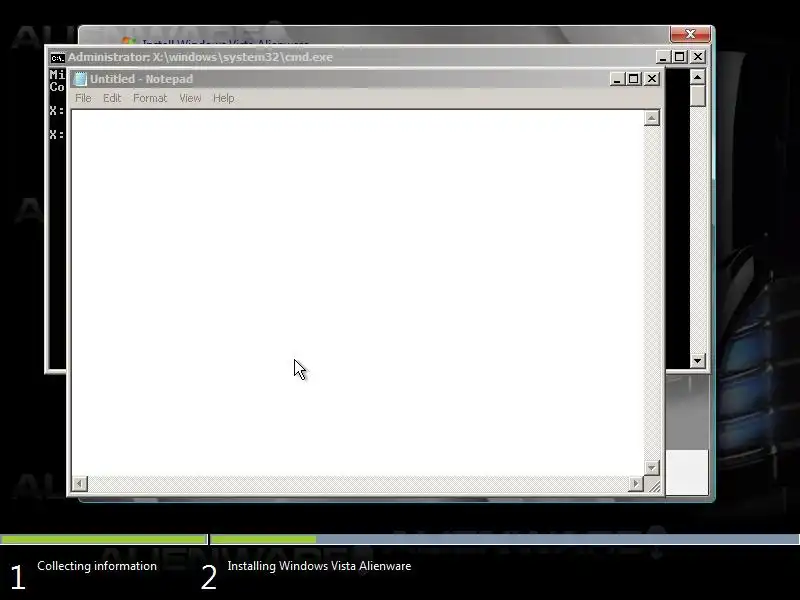Click the Notepad vertical scrollbar down arrow
The width and height of the screenshot is (800, 600).
pyautogui.click(x=652, y=467)
